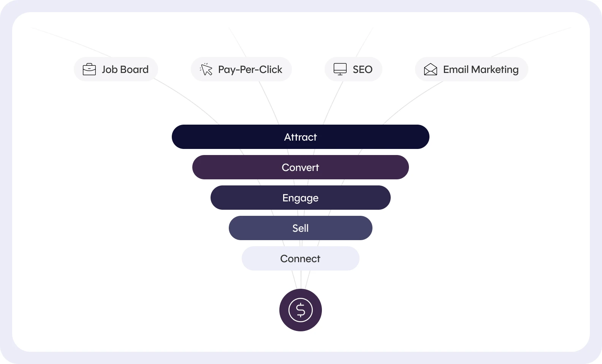Screen dimensions: 602x364
Task: Choose the Email Marketing text label
Action: click(481, 70)
